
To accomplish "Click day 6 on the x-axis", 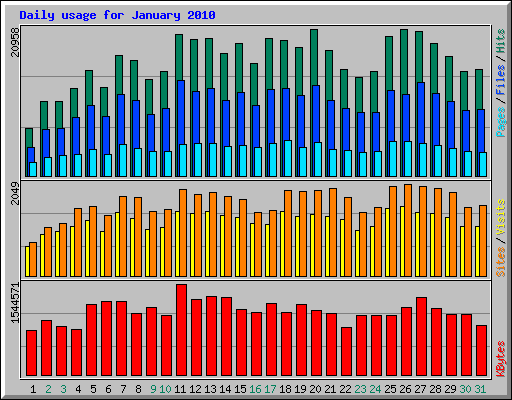I will tap(108, 389).
